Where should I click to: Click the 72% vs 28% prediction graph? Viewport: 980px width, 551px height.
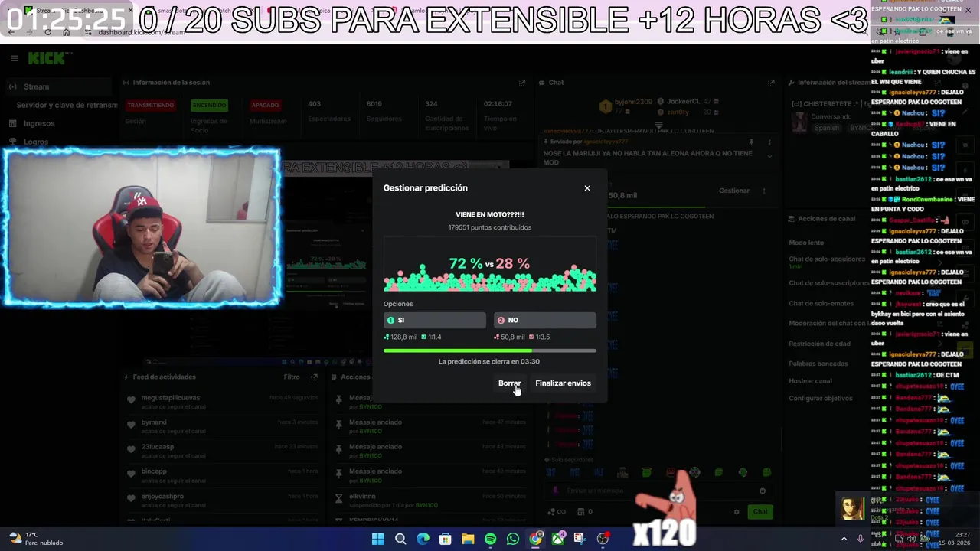pos(489,265)
